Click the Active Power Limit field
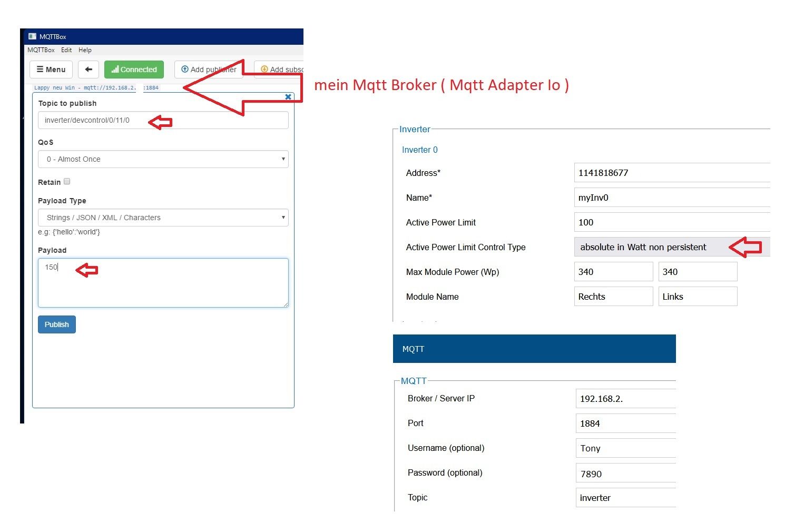 tap(672, 222)
